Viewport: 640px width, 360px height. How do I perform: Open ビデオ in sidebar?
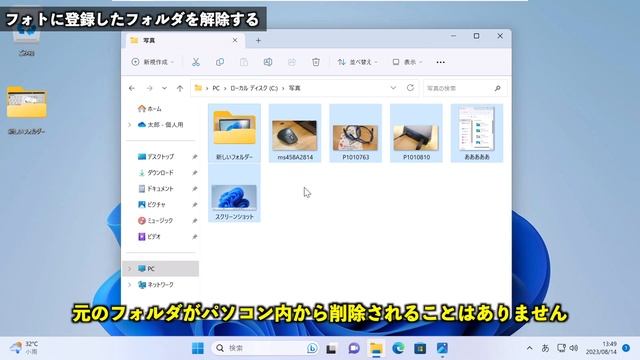149,236
